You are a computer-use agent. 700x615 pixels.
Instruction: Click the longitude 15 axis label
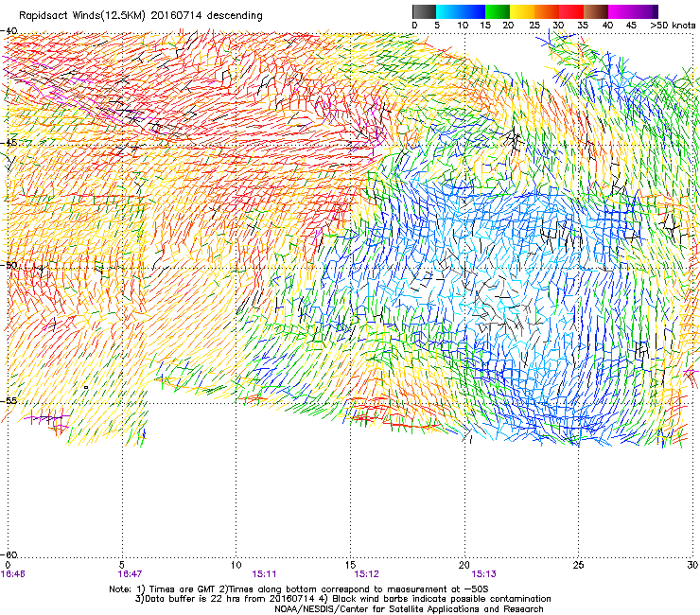click(x=350, y=565)
